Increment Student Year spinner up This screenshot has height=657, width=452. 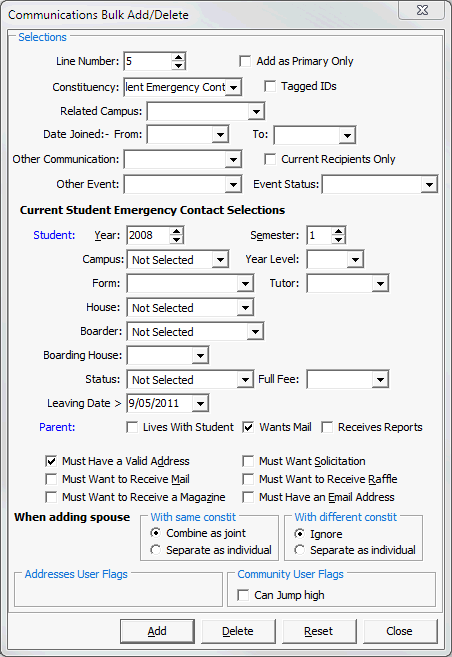click(176, 231)
